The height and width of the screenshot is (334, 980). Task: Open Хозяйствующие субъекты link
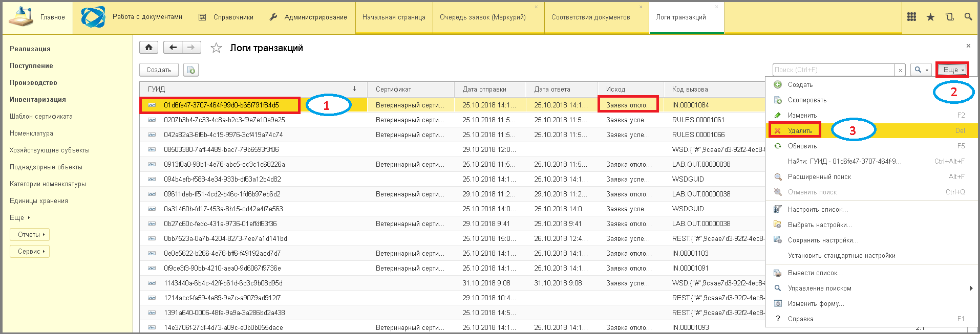click(x=50, y=150)
